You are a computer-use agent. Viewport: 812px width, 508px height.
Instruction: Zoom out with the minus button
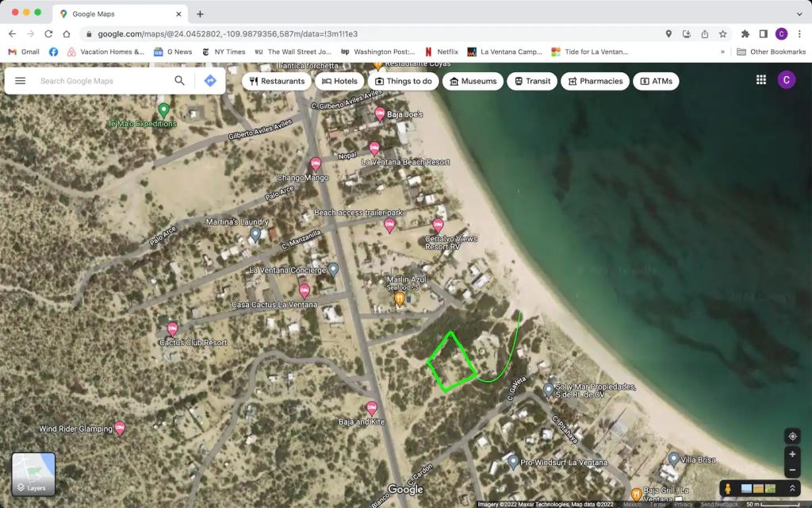click(x=791, y=470)
